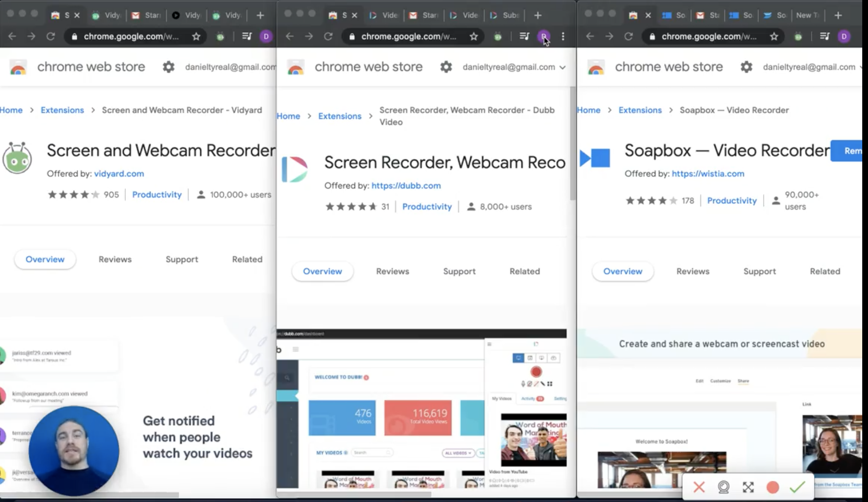Click the Vidyard robot logo on the left page
Screen dimensions: 868x502
17,157
